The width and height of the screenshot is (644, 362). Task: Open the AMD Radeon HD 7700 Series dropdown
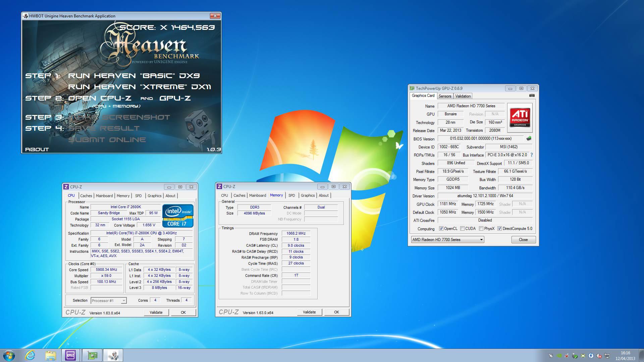pos(447,240)
